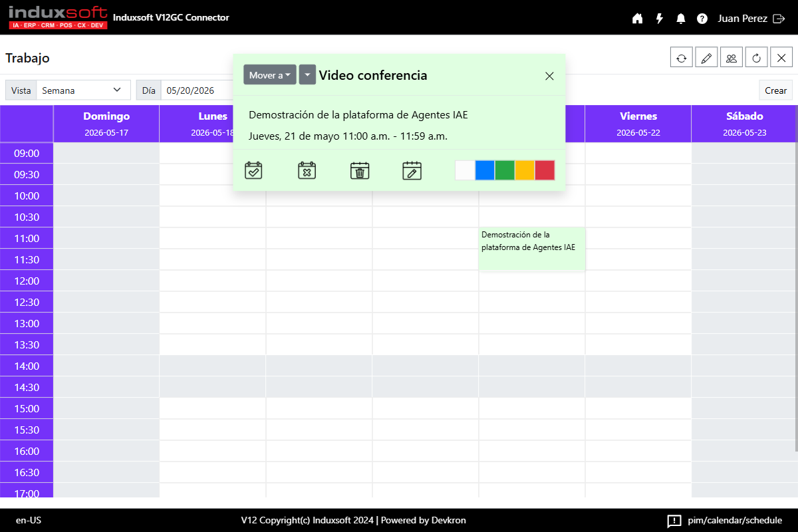The image size is (798, 532).
Task: Select the red color swatch
Action: pyautogui.click(x=545, y=170)
